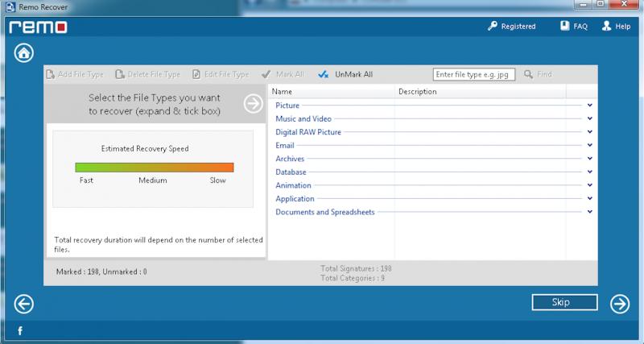Expand the Database category chevron

click(x=590, y=172)
